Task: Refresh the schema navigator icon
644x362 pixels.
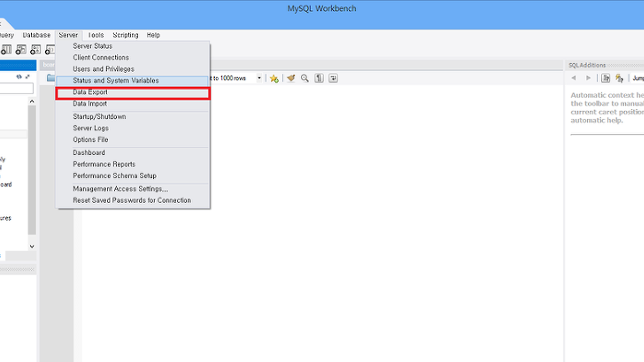Action: [19, 77]
